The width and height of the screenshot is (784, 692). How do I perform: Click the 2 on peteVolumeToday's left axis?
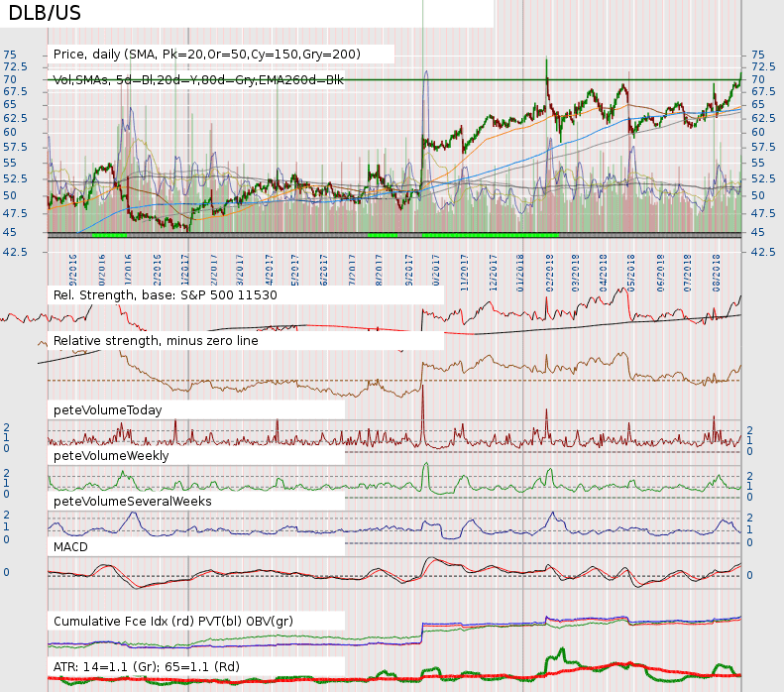tap(7, 427)
